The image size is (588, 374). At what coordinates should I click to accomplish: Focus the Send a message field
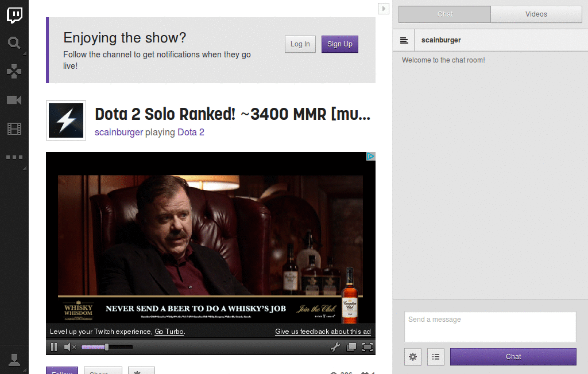[490, 327]
